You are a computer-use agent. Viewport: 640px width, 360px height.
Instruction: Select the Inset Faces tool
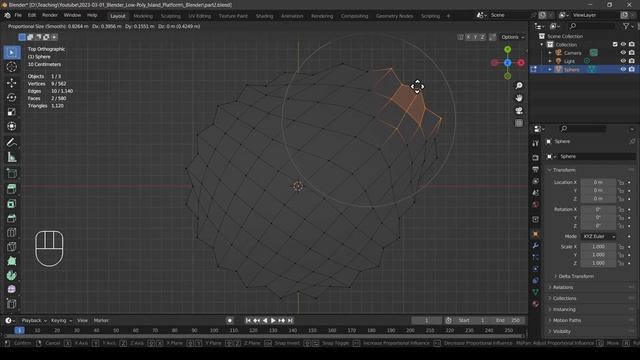coord(12,204)
